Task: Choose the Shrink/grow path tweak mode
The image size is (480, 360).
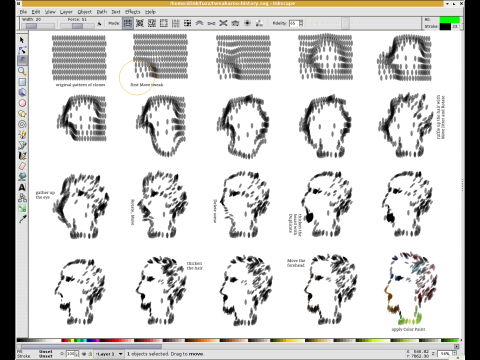Action: (x=211, y=23)
